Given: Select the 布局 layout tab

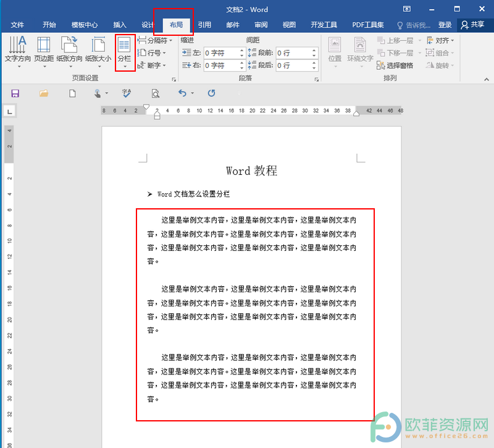Looking at the screenshot, I should 176,25.
